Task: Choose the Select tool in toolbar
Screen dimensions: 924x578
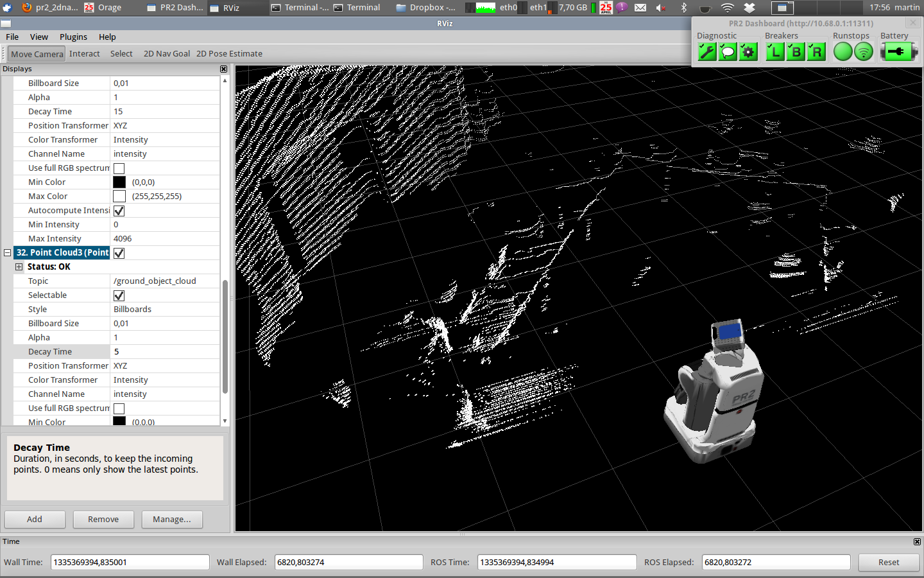Action: [121, 54]
